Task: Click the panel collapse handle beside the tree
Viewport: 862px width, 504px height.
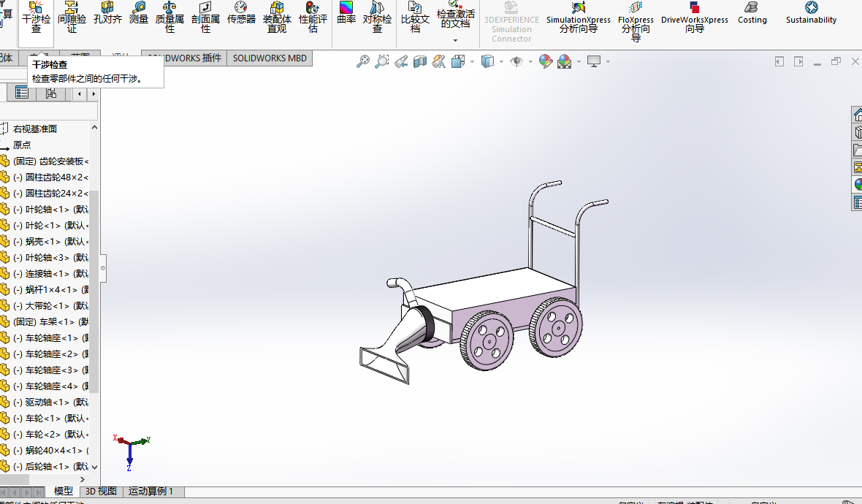Action: (103, 268)
